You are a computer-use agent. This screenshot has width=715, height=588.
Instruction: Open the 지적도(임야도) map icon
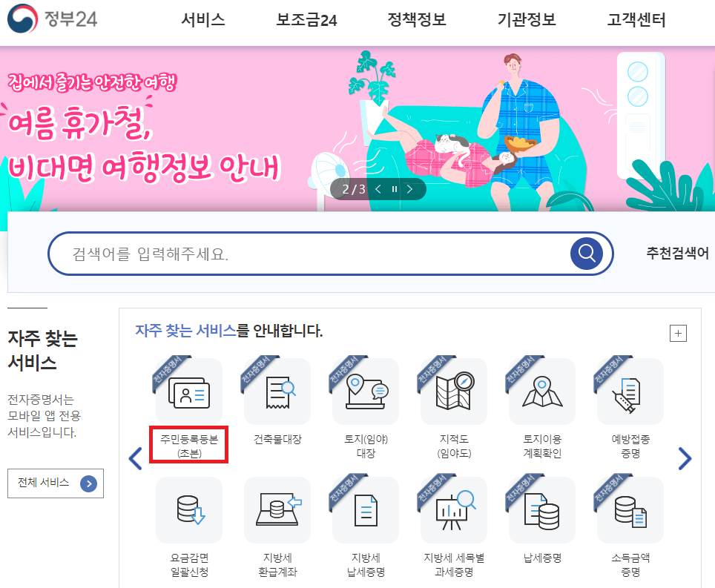tap(454, 391)
